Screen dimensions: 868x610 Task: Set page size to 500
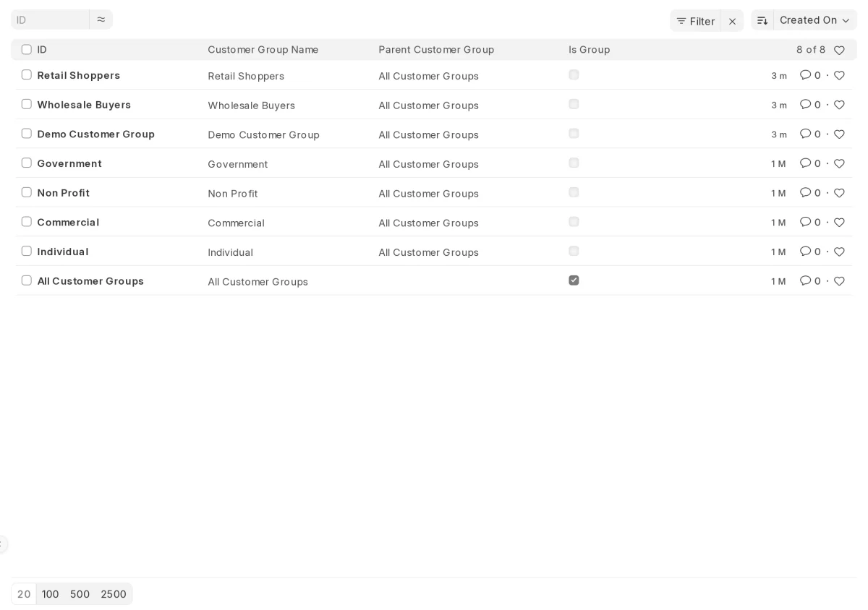point(80,594)
